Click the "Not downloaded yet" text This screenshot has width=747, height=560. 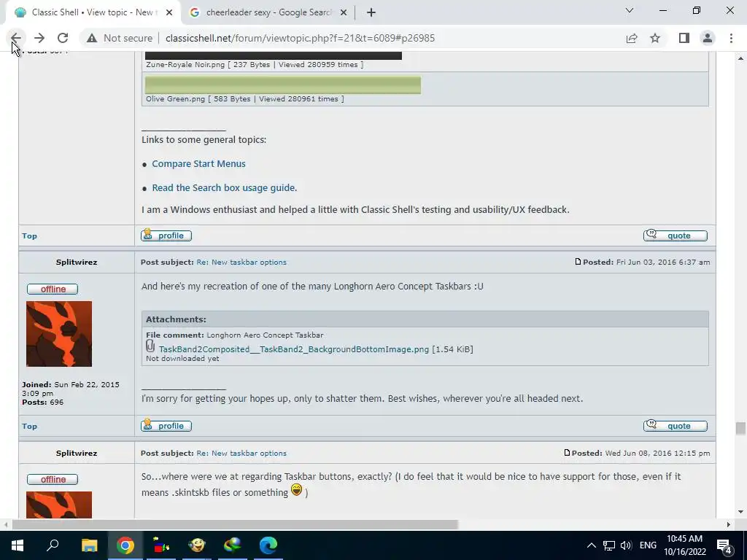point(182,359)
